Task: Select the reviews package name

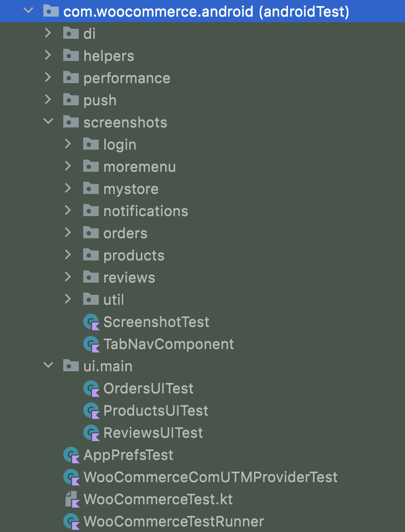Action: pyautogui.click(x=129, y=278)
